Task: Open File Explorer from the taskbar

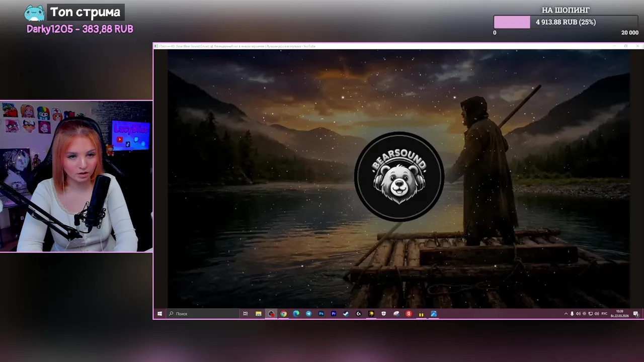Action: tap(259, 314)
